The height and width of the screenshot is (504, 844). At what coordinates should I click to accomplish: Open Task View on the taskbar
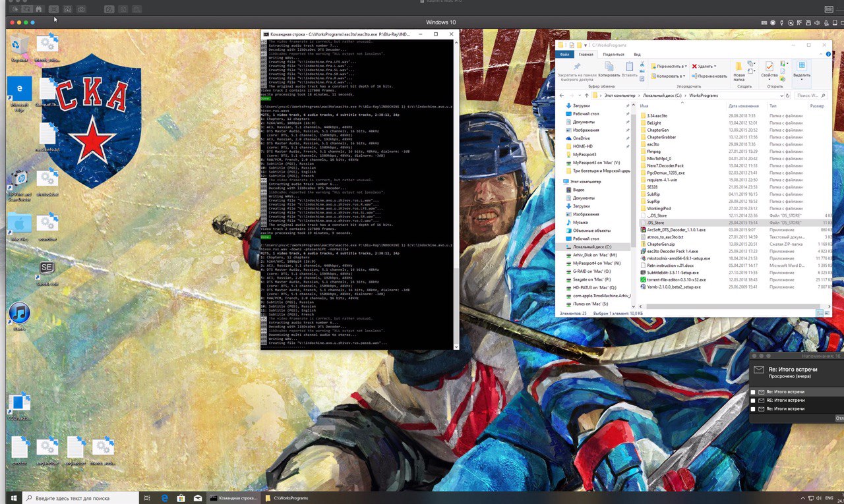click(x=148, y=498)
